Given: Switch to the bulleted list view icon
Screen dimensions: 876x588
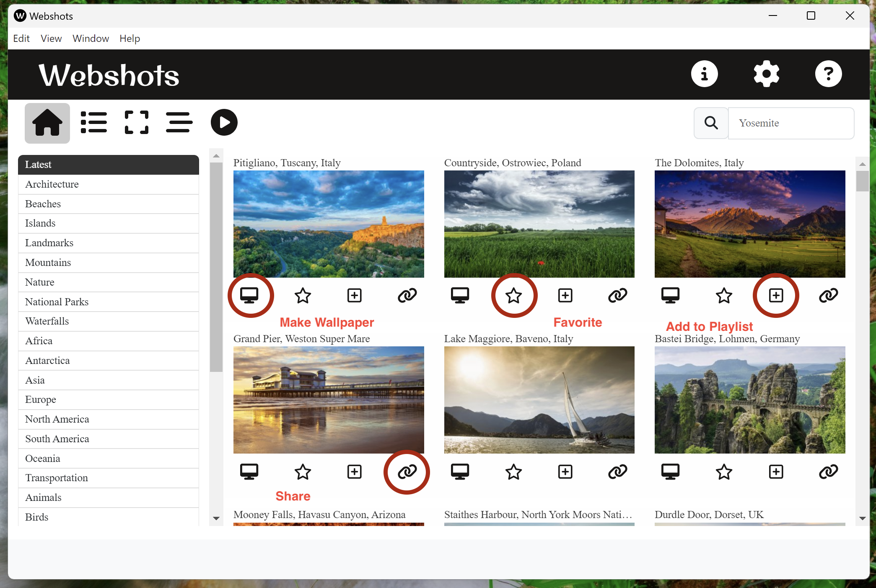Looking at the screenshot, I should point(93,123).
